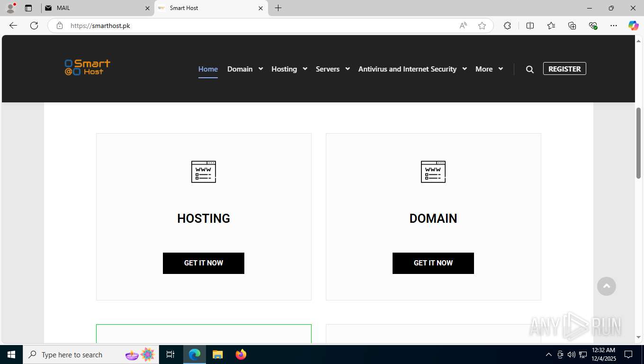Viewport: 644px width, 364px height.
Task: Launch Firefox from the taskbar
Action: [x=241, y=355]
